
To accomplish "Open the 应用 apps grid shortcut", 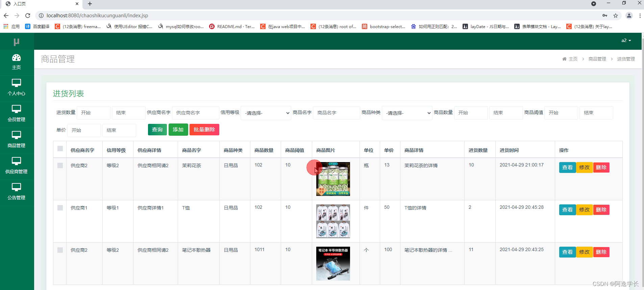I will point(11,26).
